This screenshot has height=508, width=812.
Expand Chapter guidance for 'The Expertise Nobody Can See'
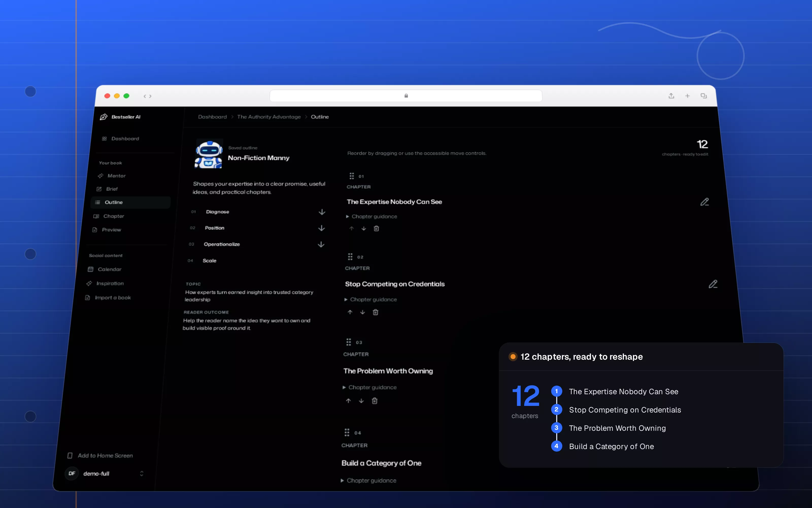point(371,217)
